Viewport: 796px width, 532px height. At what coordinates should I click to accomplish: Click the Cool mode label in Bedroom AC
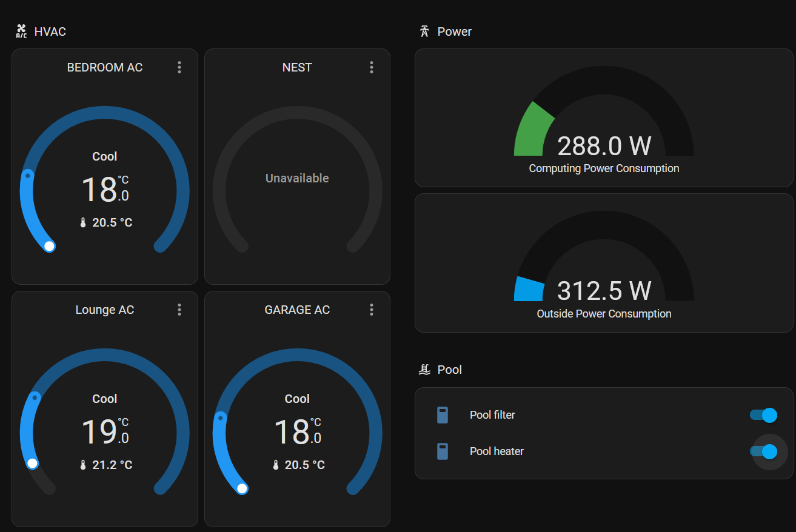click(105, 156)
